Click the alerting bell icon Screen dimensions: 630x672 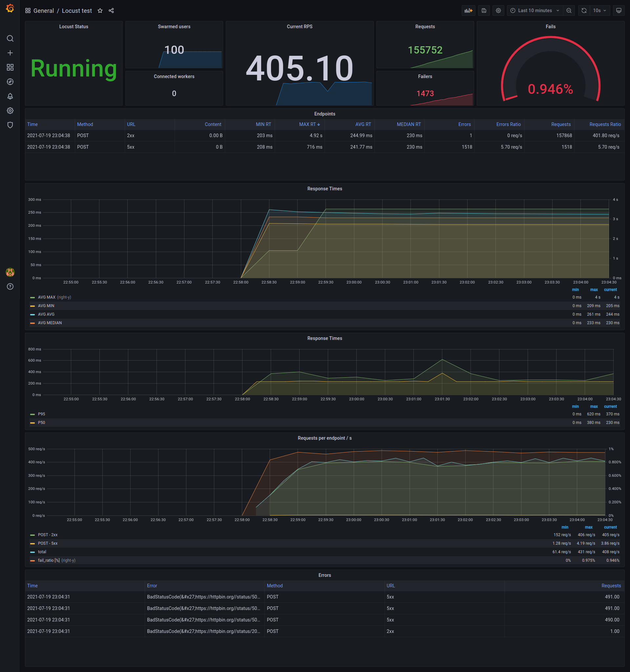[9, 95]
